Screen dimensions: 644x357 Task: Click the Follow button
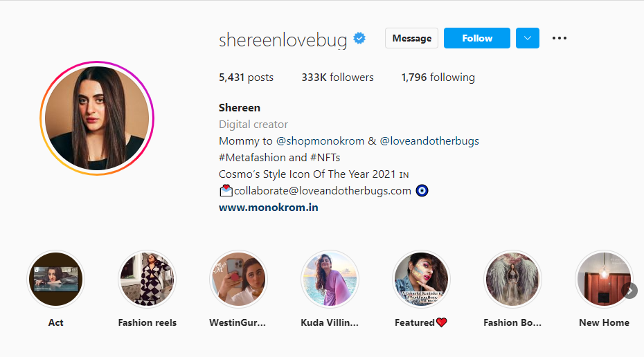(477, 38)
